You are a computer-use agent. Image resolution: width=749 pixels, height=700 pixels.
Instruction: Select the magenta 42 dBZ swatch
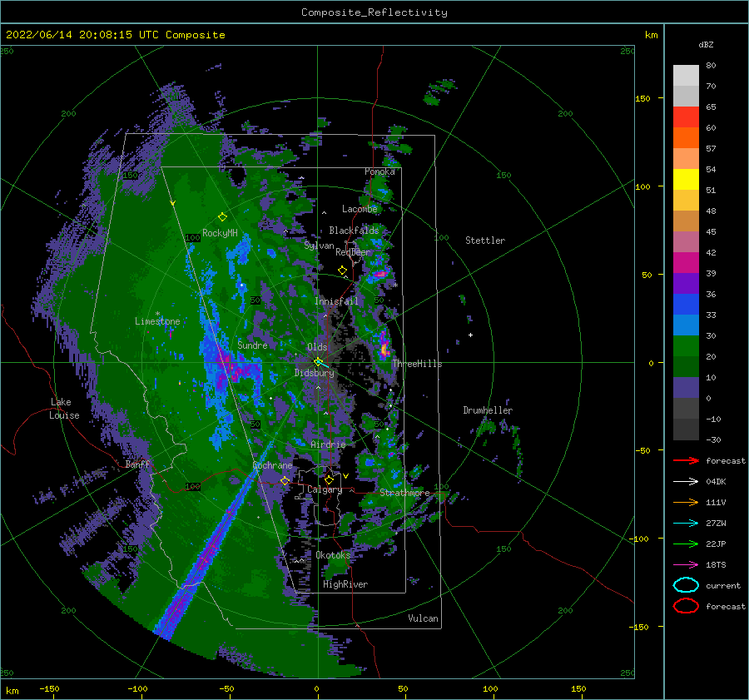pos(686,263)
